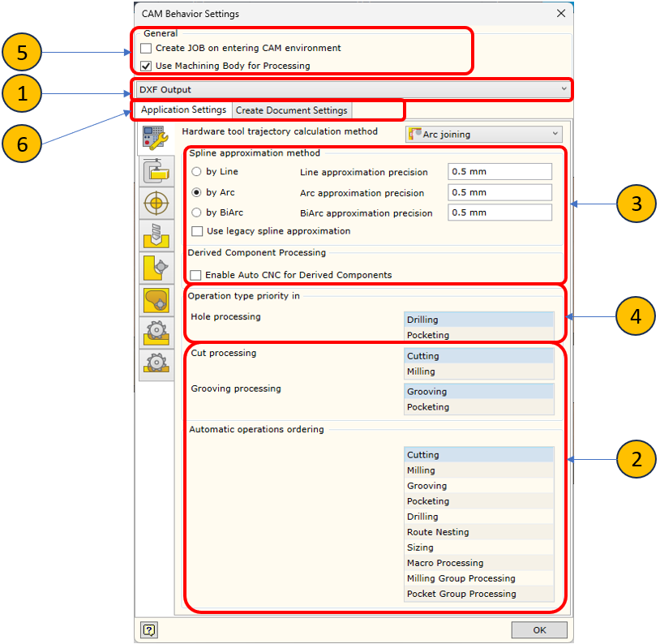Uncheck Use Machining Body for Processing
The width and height of the screenshot is (660, 644).
(x=146, y=67)
